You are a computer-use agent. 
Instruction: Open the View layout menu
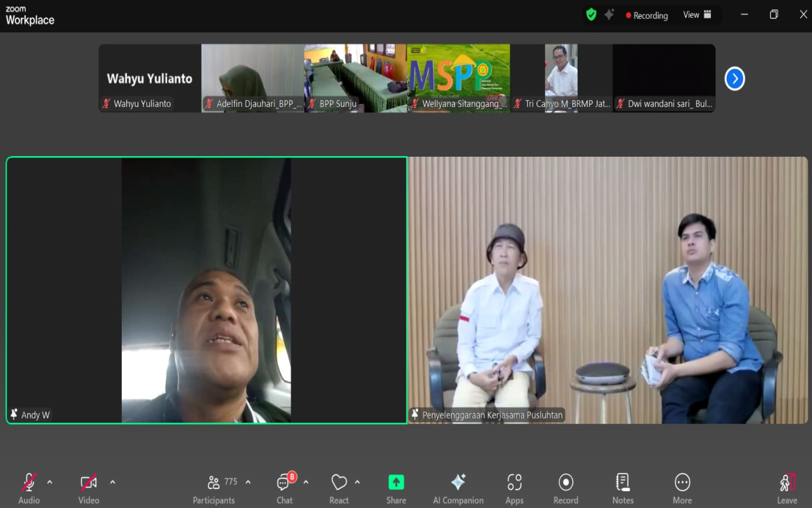697,15
